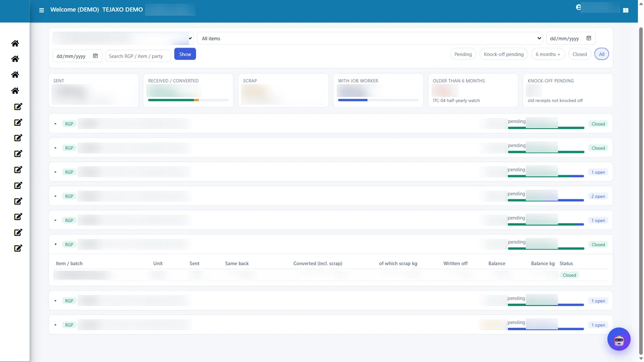
Task: Click the dd/mm/yyyy date field next to All items
Action: point(571,38)
